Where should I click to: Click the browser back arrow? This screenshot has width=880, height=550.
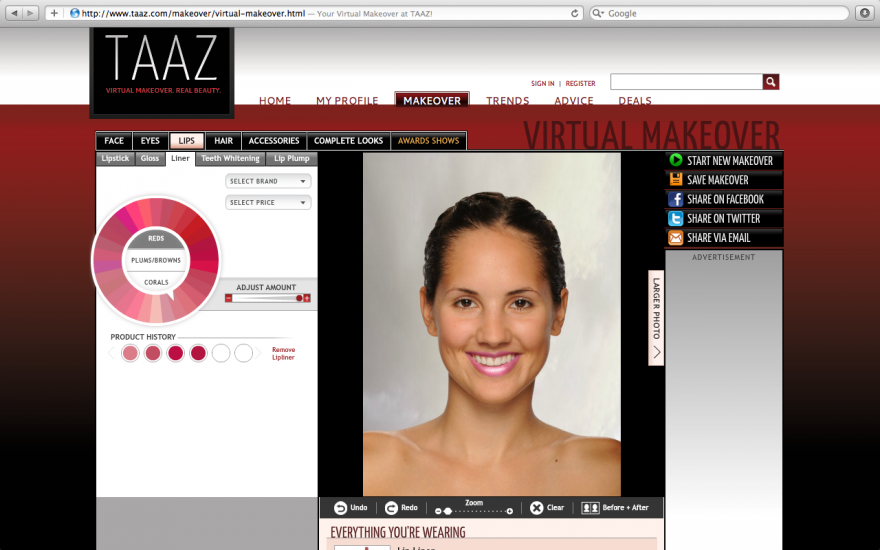pyautogui.click(x=15, y=13)
